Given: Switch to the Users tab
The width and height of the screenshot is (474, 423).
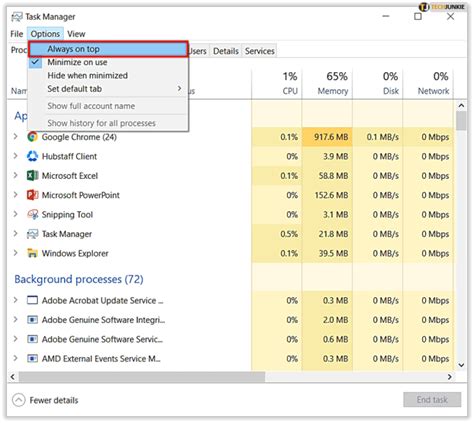Looking at the screenshot, I should [x=199, y=51].
